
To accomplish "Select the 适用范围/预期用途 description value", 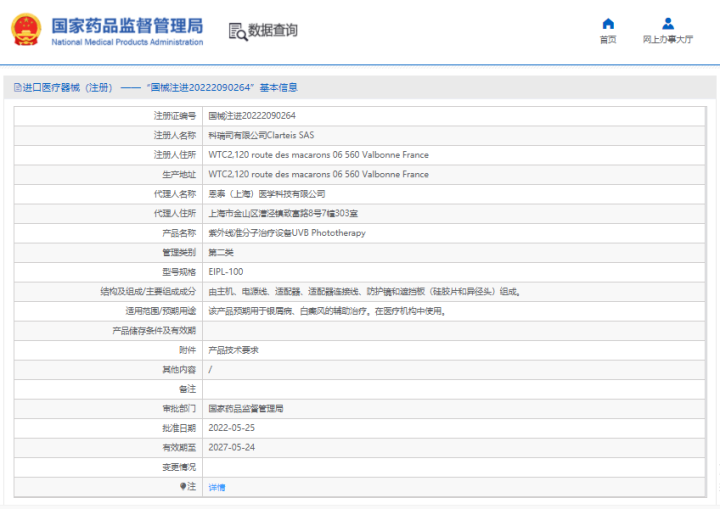I will [x=327, y=311].
